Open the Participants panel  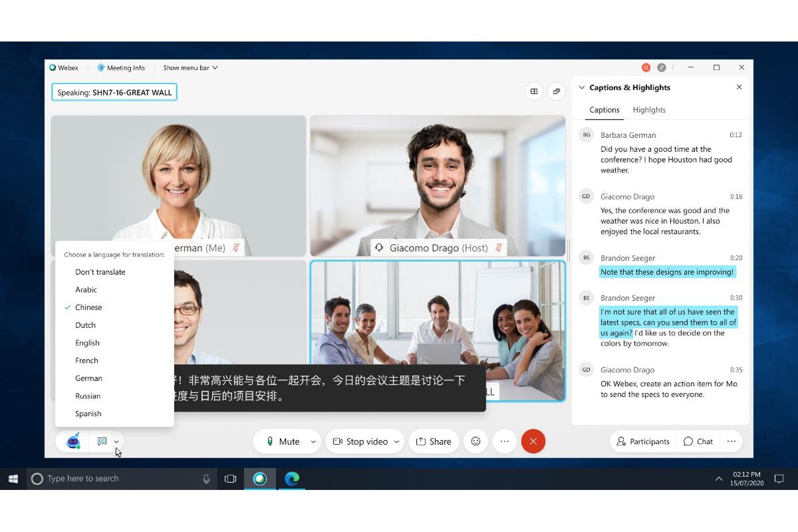pyautogui.click(x=643, y=441)
